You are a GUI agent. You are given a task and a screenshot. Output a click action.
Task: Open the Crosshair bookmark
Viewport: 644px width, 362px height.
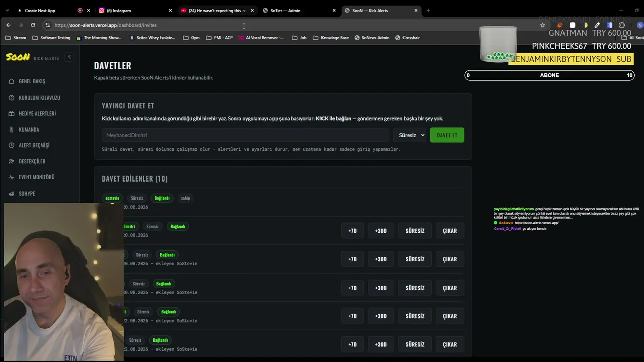tap(408, 38)
